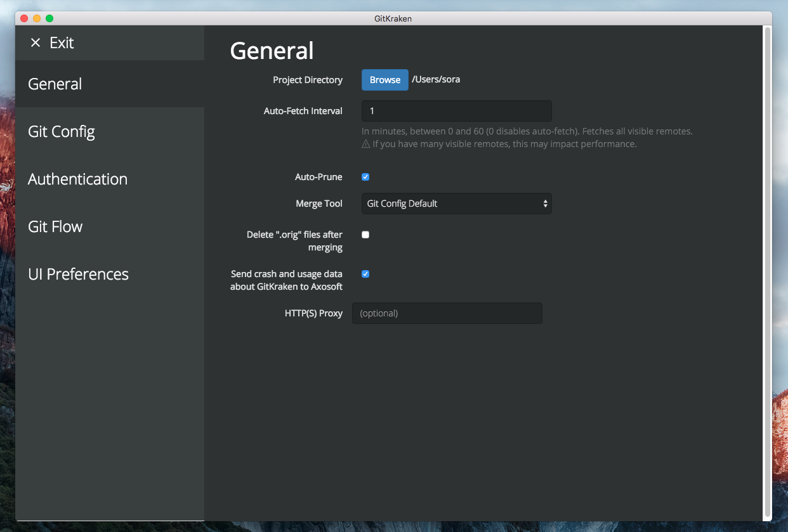This screenshot has width=788, height=532.
Task: Disable the Auto-Prune checkbox
Action: 365,177
